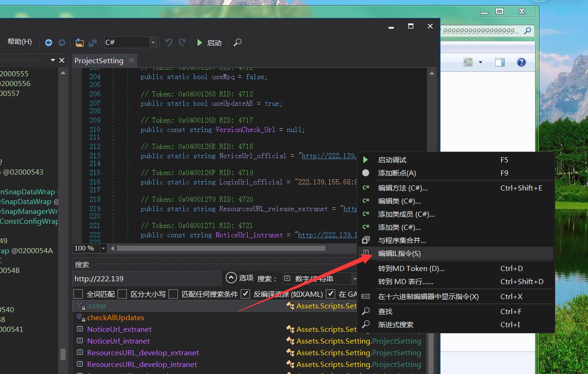Click the redo icon in toolbar
Viewport: 588px width, 374px height.
182,43
